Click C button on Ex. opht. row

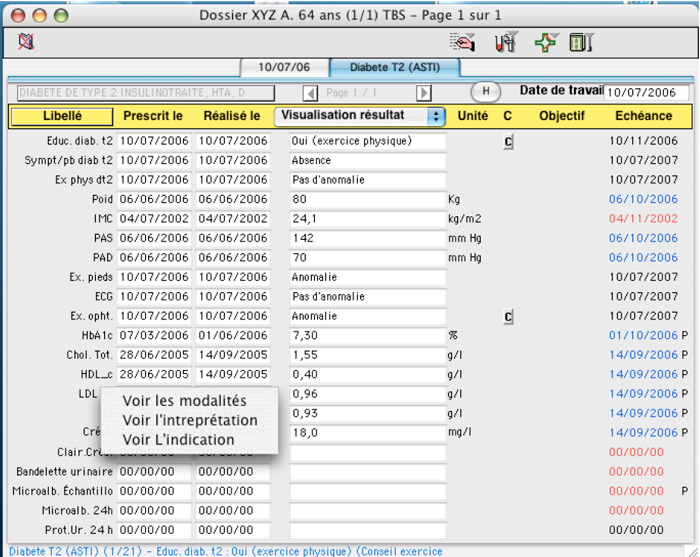[508, 317]
